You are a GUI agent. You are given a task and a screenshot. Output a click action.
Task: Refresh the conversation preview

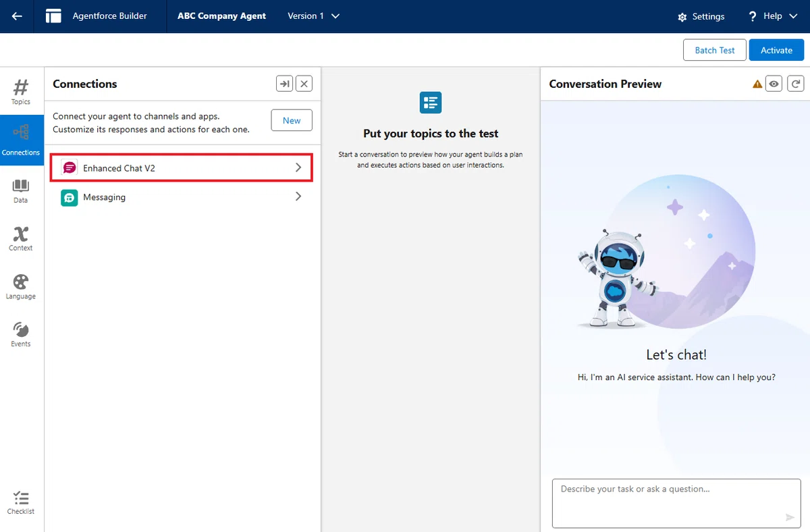[x=796, y=84]
